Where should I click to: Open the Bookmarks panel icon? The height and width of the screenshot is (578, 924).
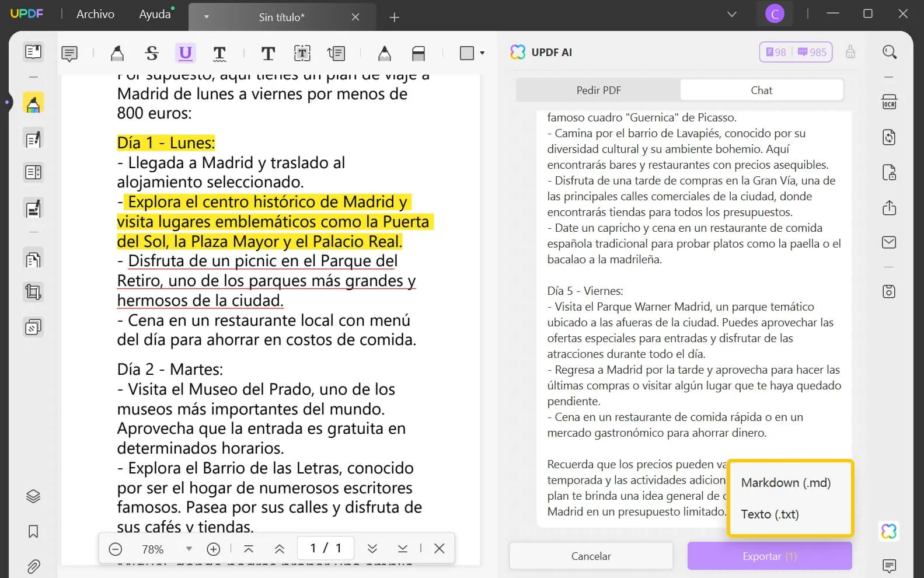[33, 531]
